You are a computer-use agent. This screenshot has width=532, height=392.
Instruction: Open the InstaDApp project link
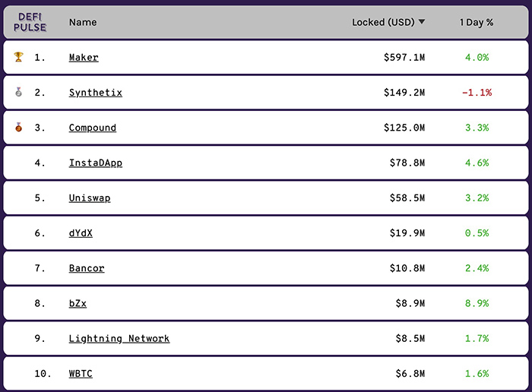pos(95,163)
